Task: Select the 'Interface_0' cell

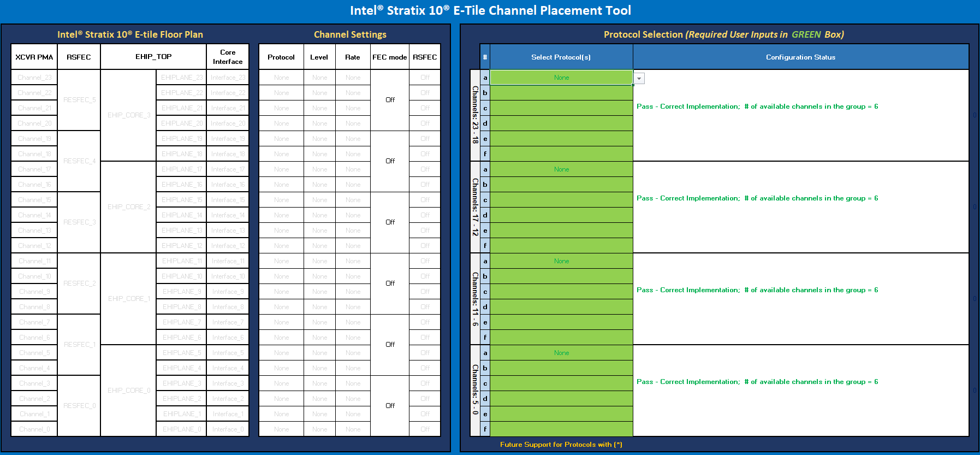Action: 228,429
